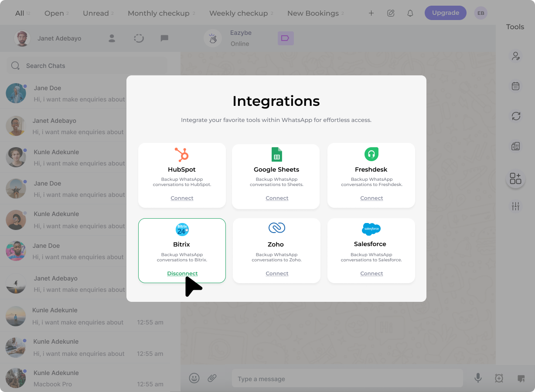Connect the Salesforce integration

click(x=371, y=274)
